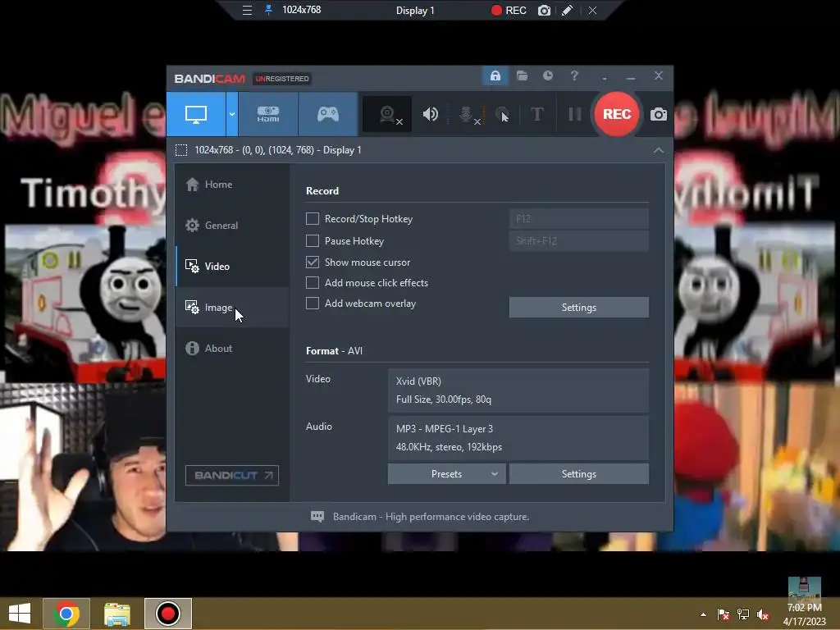Collapse the capture area info bar

tap(659, 151)
